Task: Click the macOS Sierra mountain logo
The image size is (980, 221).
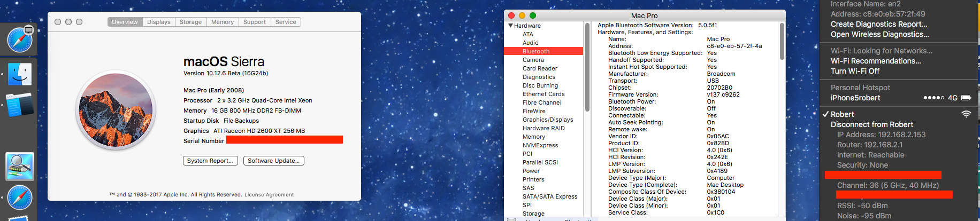Action: pyautogui.click(x=116, y=111)
